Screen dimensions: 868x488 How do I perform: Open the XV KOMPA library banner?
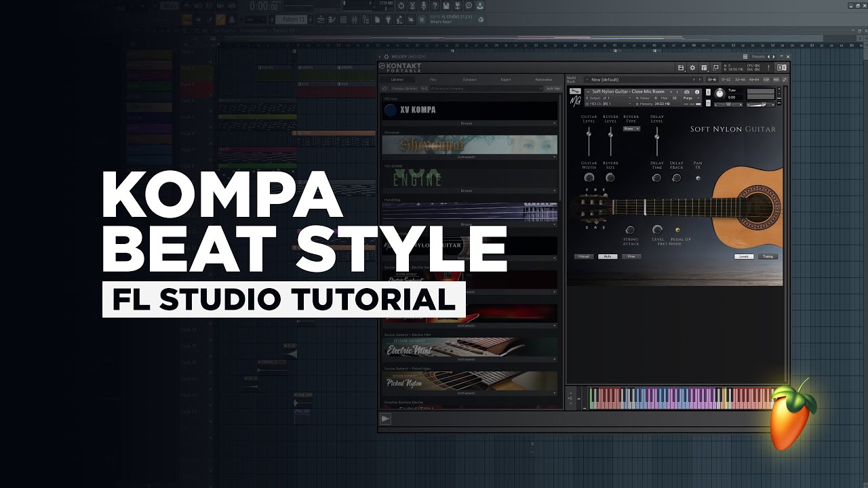[470, 110]
